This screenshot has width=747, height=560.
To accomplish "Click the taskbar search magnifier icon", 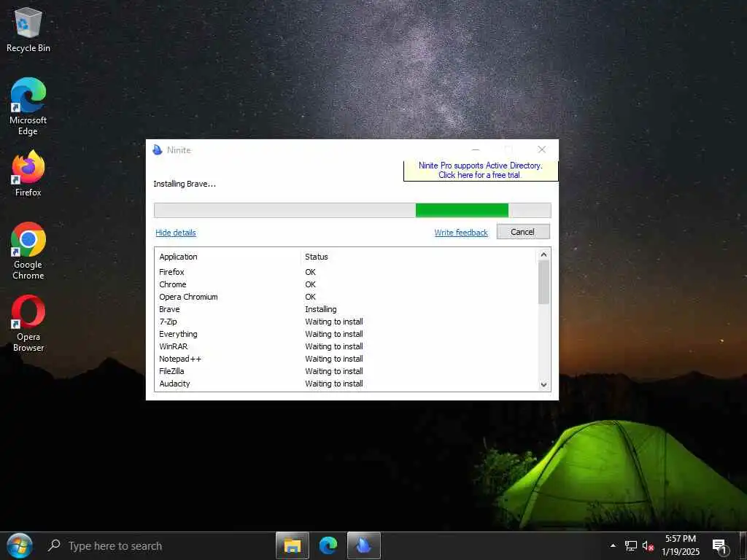I will [54, 545].
